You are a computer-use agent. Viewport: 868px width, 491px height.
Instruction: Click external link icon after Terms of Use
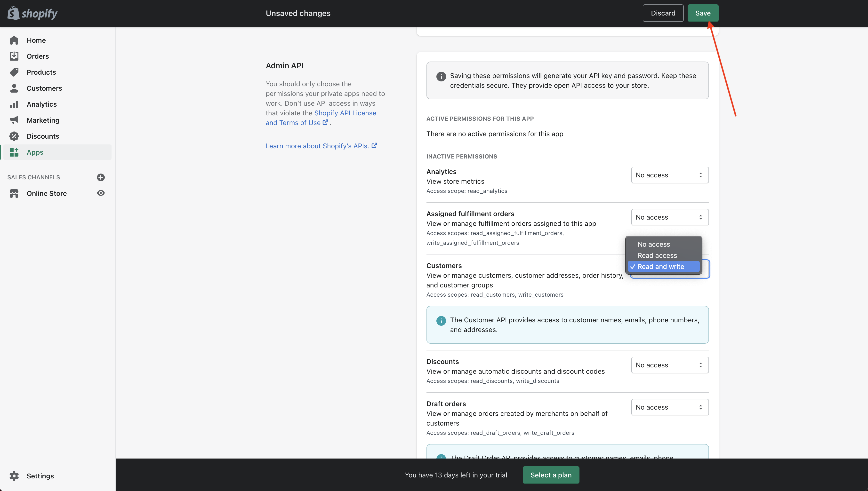pyautogui.click(x=325, y=122)
